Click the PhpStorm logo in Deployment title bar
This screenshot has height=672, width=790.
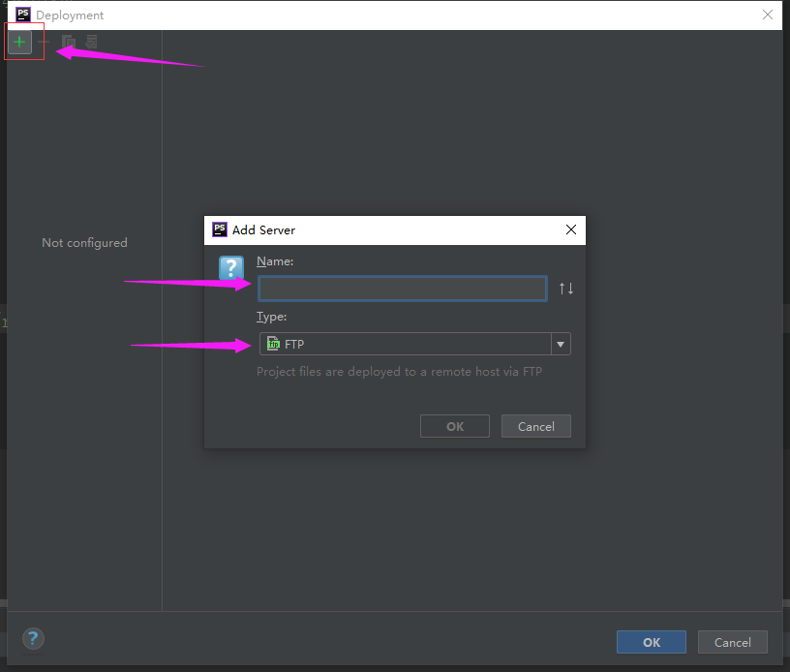click(23, 15)
